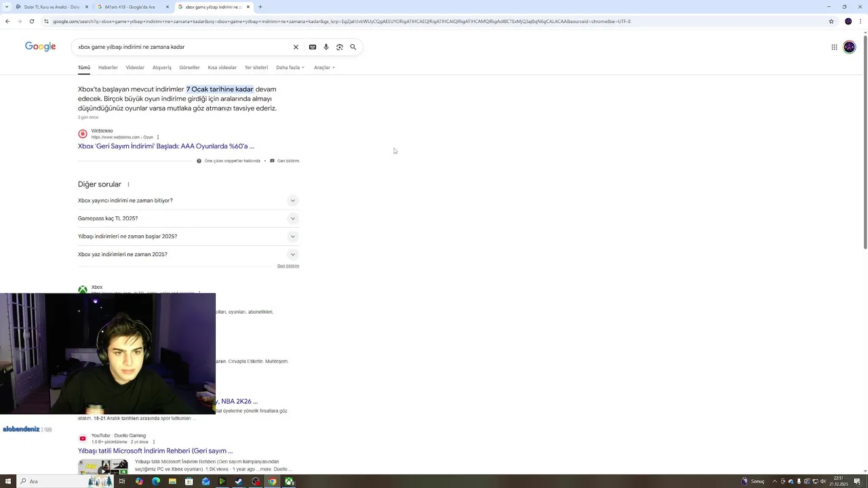This screenshot has width=868, height=488.
Task: Open the Google account avatar menu
Action: click(850, 47)
